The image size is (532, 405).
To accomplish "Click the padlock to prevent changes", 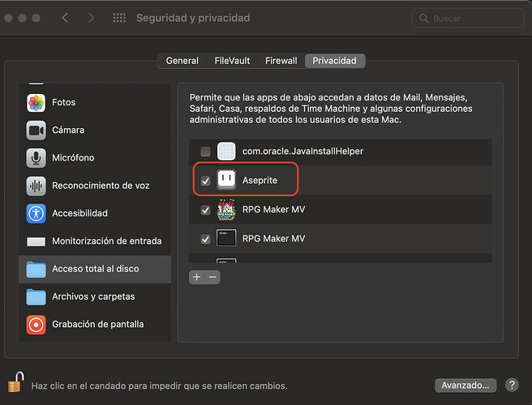I will click(16, 382).
